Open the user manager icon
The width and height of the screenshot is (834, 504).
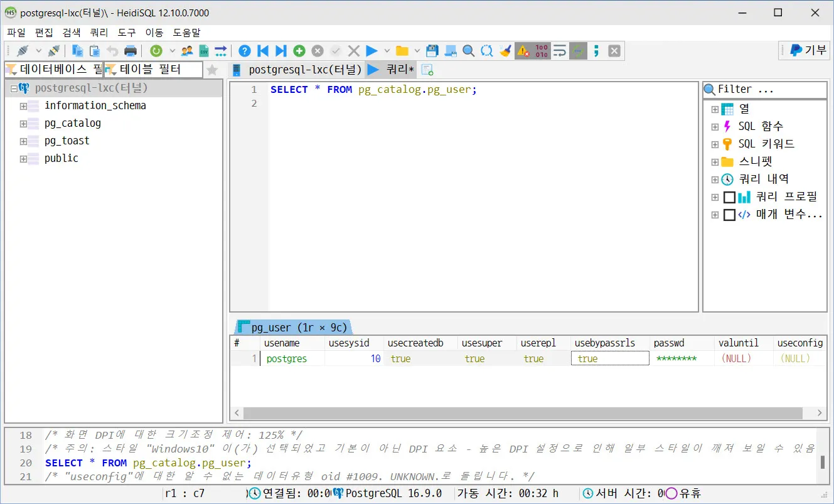pyautogui.click(x=186, y=51)
